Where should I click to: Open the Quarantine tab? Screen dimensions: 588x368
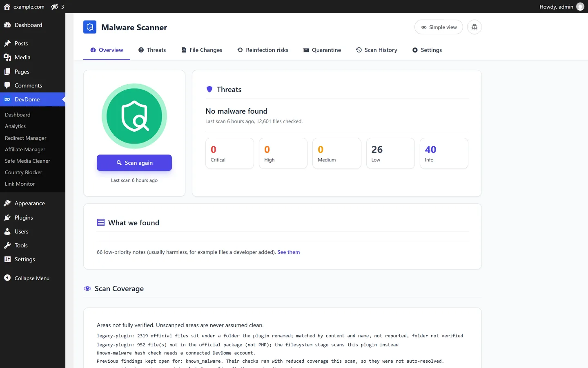322,50
